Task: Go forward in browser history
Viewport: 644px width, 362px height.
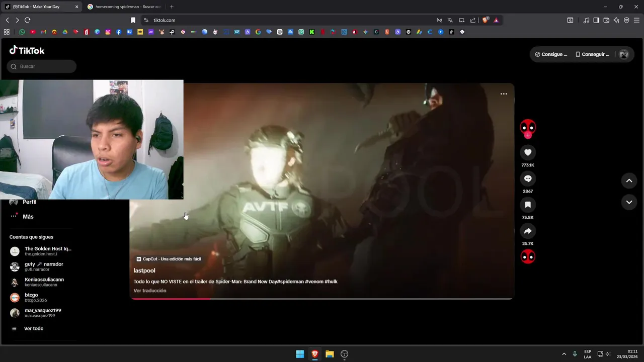Action: click(x=17, y=20)
